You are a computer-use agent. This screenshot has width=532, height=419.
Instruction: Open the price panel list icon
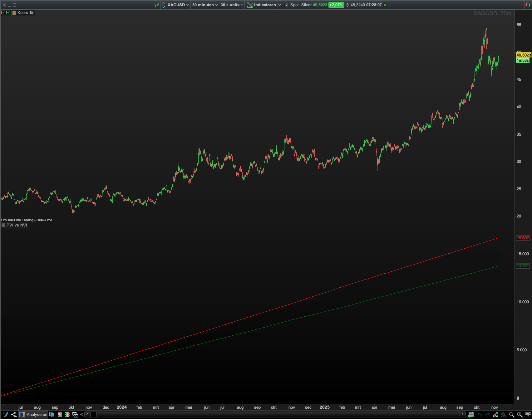(x=32, y=12)
